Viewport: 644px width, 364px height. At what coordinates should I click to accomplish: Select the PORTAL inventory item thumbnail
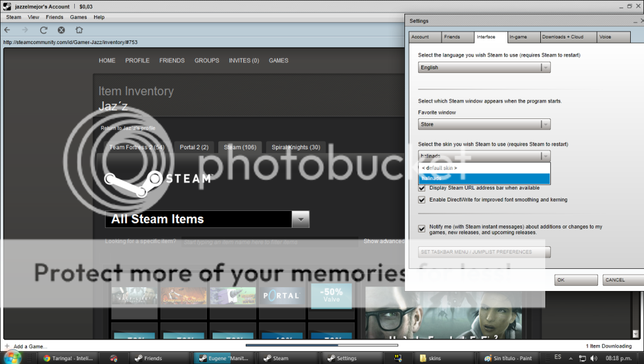click(282, 296)
